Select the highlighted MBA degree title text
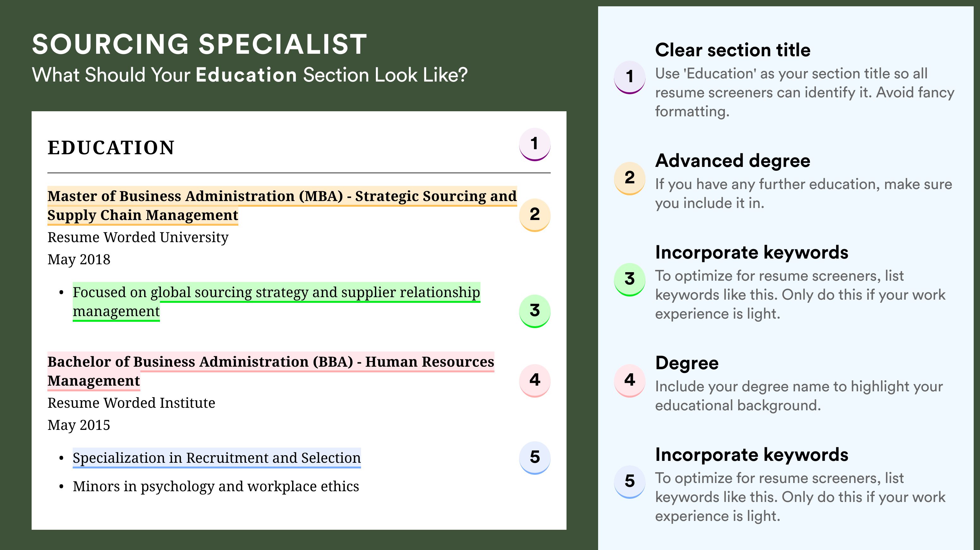Image resolution: width=980 pixels, height=550 pixels. pos(282,206)
